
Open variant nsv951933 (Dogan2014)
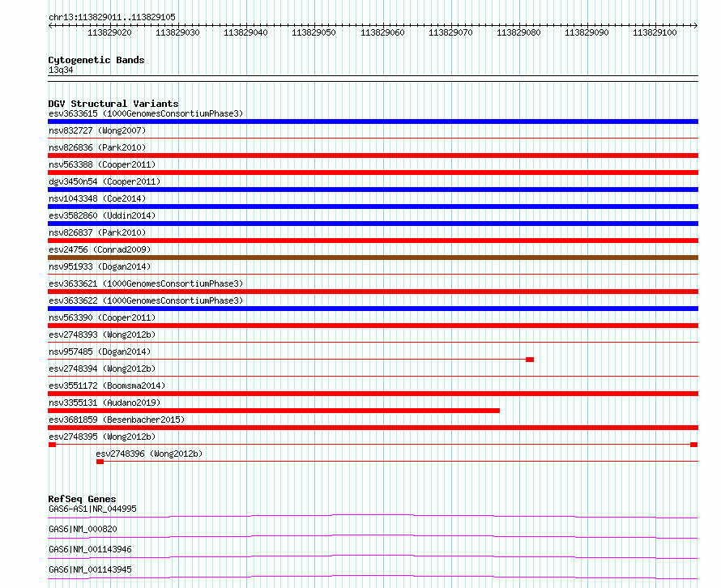(x=100, y=266)
